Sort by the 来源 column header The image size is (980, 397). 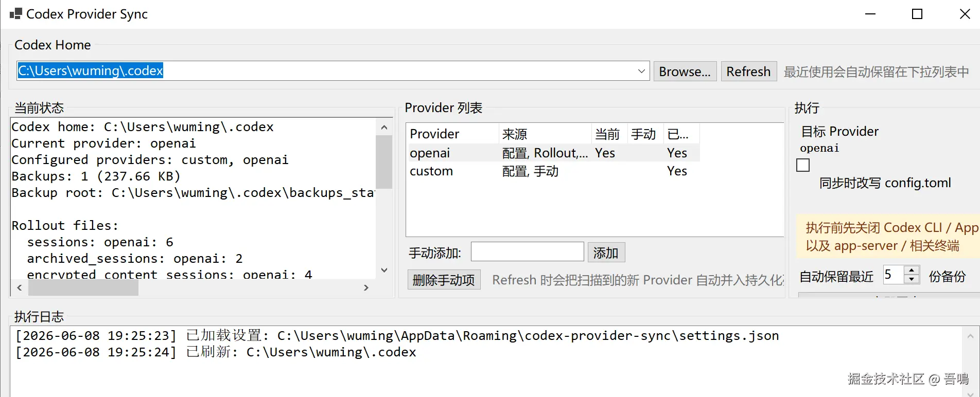545,134
